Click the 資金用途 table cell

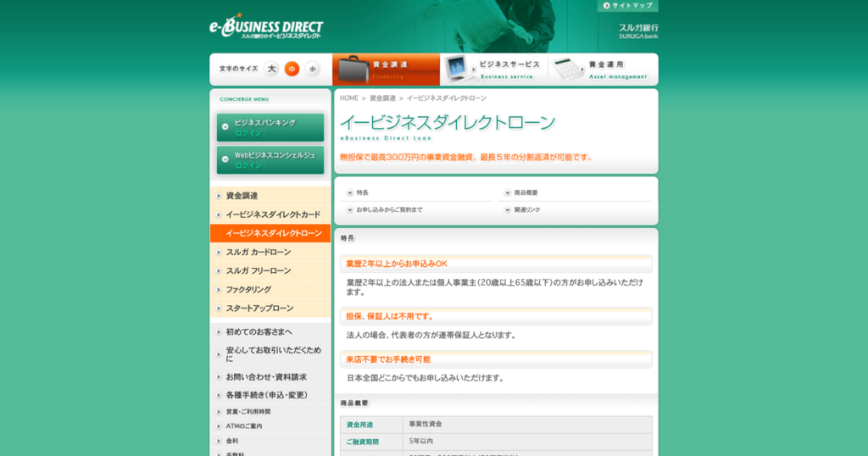[371, 425]
